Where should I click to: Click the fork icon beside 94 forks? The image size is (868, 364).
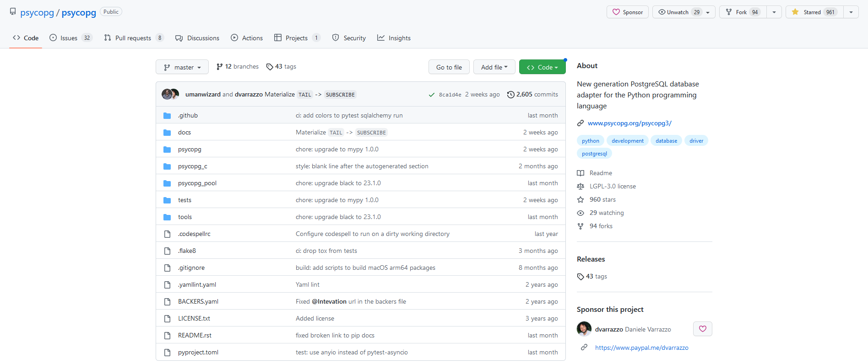(x=580, y=226)
